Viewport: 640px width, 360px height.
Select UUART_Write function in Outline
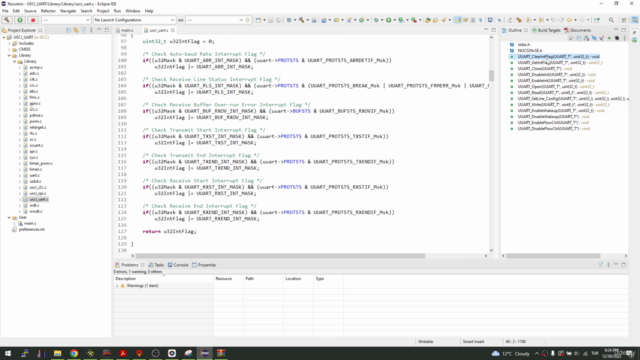pos(563,104)
